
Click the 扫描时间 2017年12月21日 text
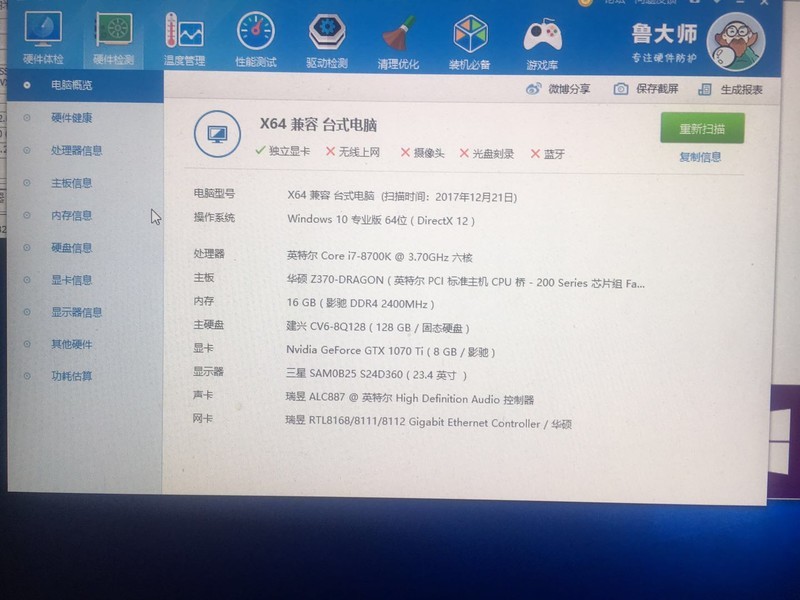449,197
